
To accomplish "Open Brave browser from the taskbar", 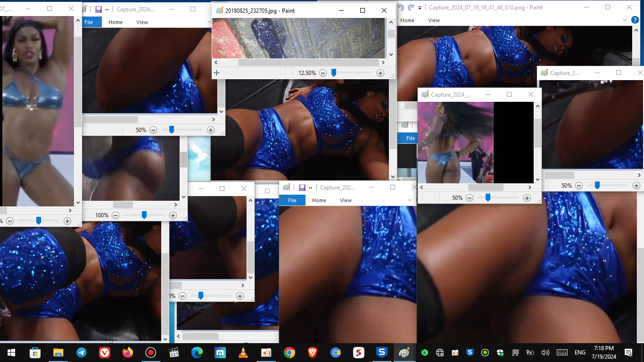I will [313, 353].
